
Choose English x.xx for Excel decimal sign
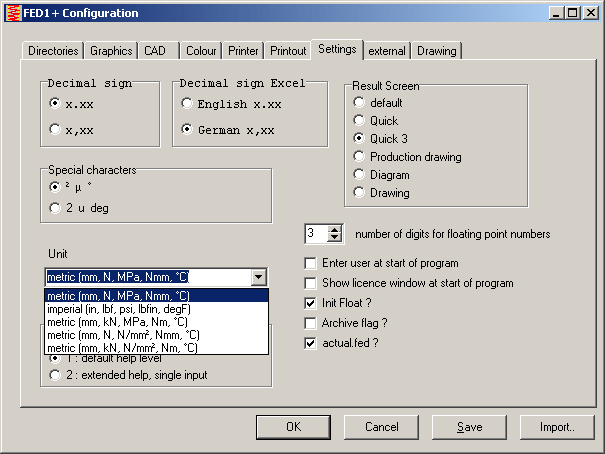[x=187, y=103]
